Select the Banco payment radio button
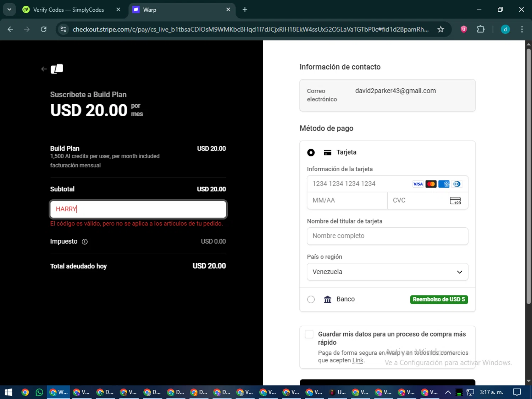 (x=311, y=299)
